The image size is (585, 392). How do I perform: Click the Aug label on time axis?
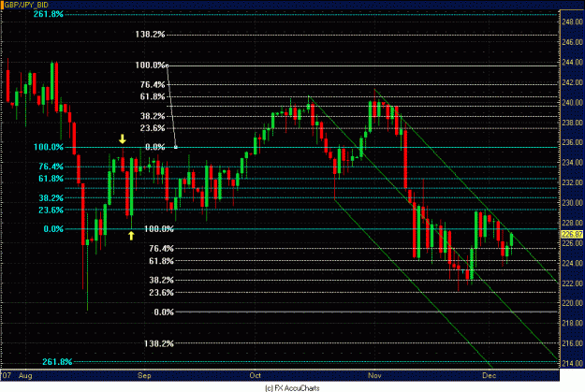[25, 375]
